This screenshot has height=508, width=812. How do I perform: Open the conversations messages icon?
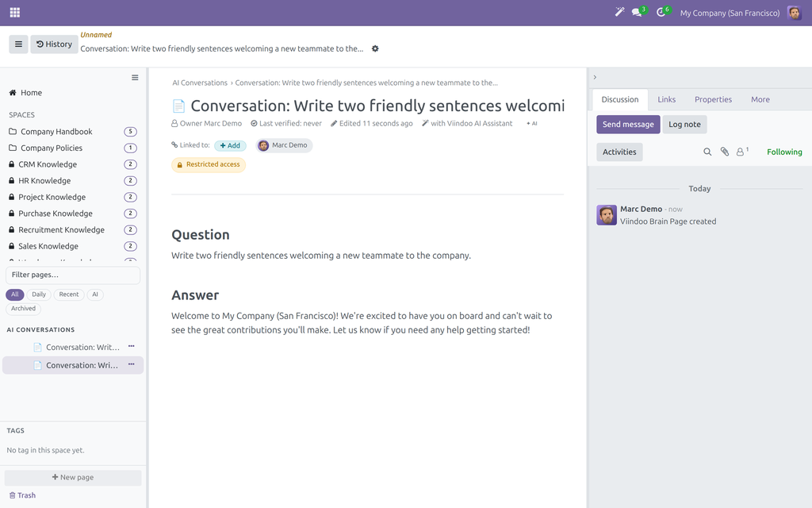(x=637, y=13)
